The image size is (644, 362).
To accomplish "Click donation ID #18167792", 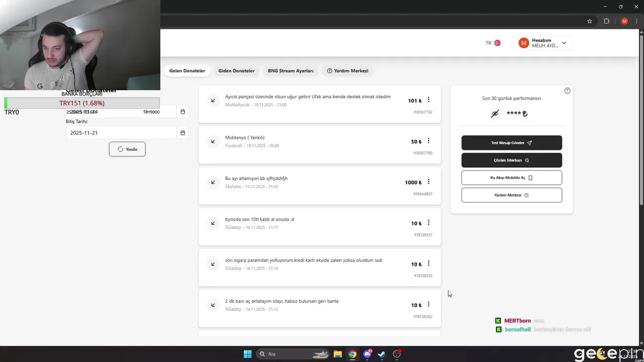I will pyautogui.click(x=423, y=112).
